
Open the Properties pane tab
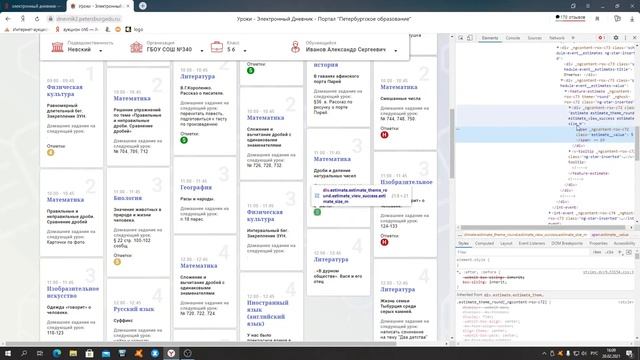pyautogui.click(x=598, y=244)
